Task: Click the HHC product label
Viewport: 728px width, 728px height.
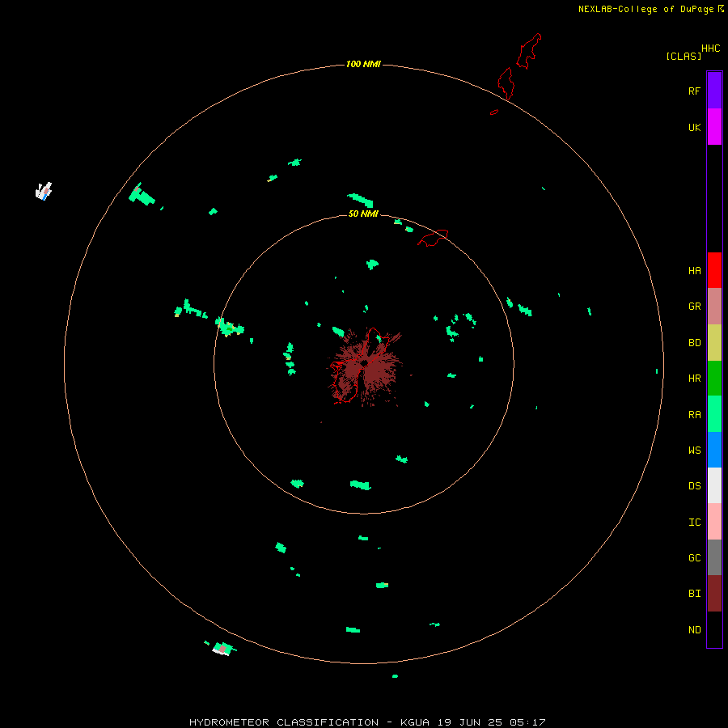Action: 711,49
